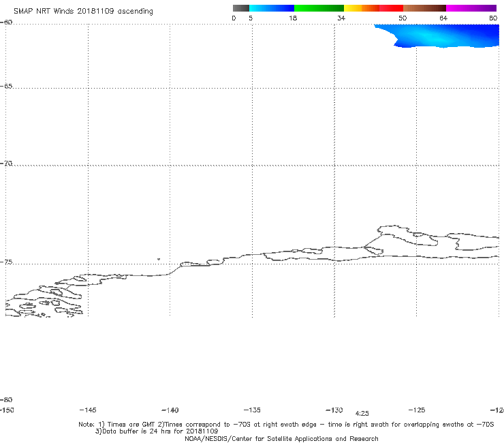Click the red segment of the color bar
The image size is (504, 443).
click(391, 8)
